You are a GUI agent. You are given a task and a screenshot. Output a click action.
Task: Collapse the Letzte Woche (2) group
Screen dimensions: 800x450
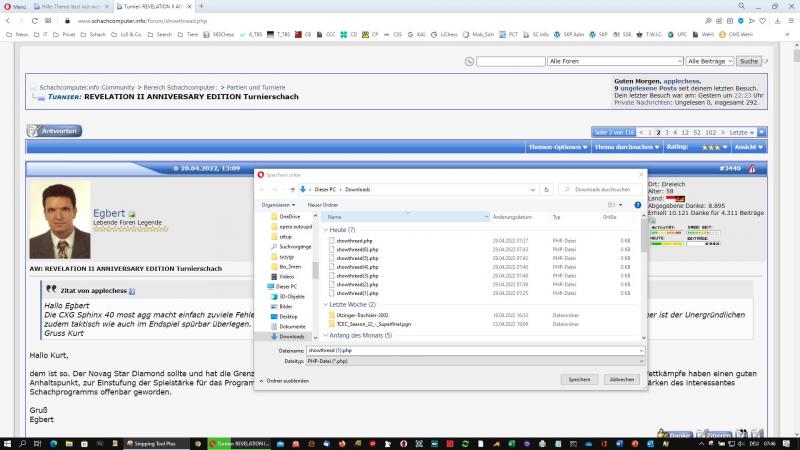pyautogui.click(x=326, y=303)
